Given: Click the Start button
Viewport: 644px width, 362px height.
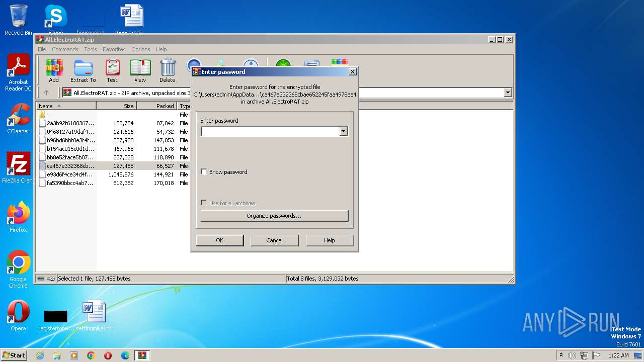Looking at the screenshot, I should pos(14,355).
